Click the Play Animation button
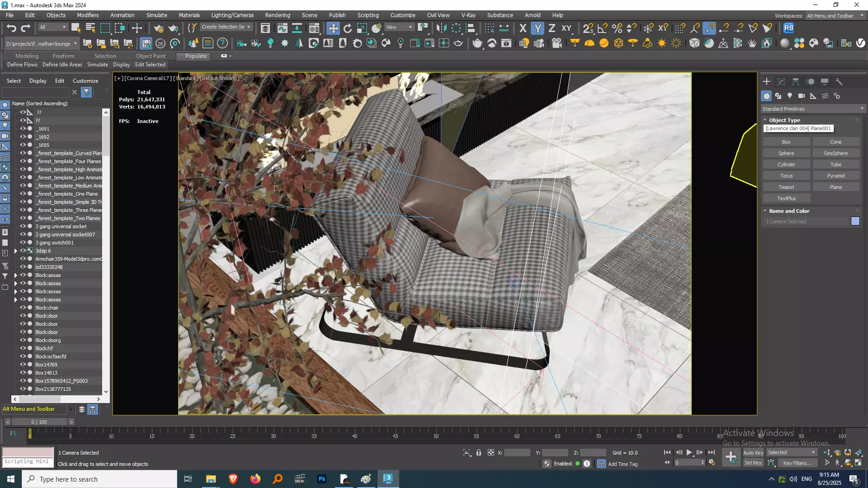This screenshot has height=488, width=868. (x=689, y=452)
